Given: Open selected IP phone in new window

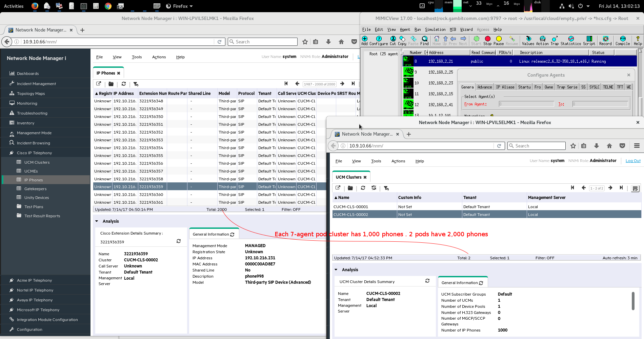Looking at the screenshot, I should (x=99, y=84).
